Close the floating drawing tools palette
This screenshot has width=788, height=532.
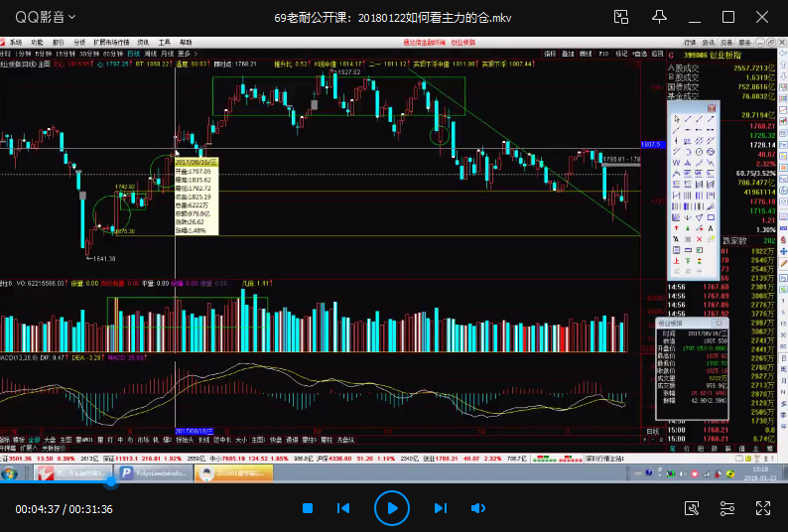coord(712,107)
